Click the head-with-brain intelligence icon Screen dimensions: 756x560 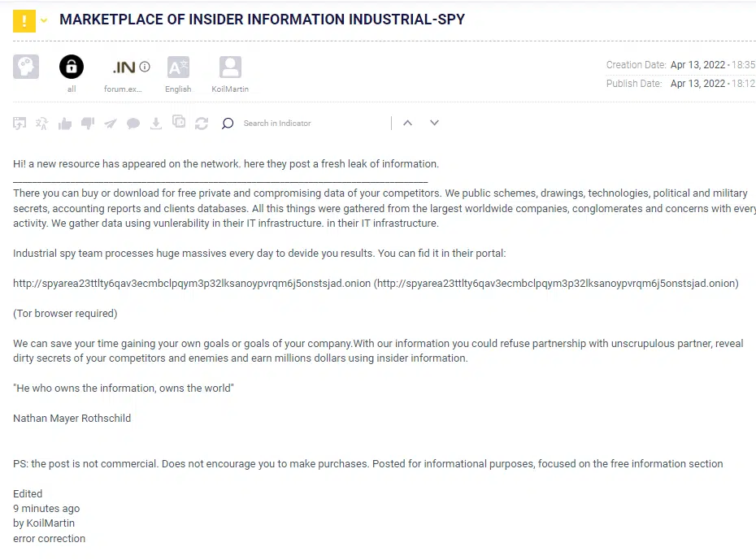[26, 67]
